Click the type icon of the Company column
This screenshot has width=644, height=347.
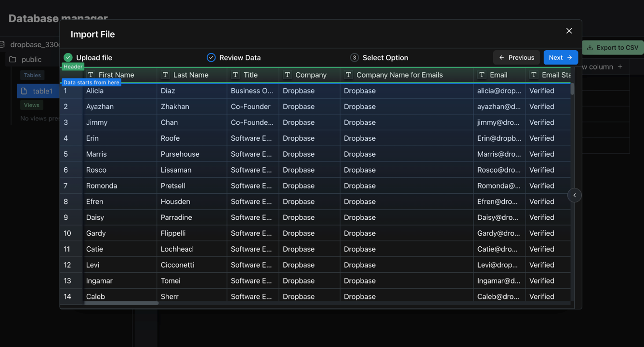[287, 75]
